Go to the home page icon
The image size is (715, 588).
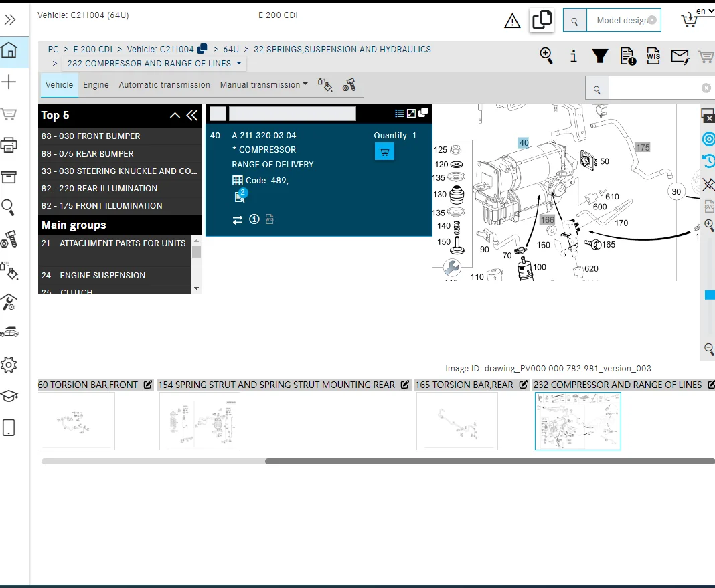tap(9, 50)
